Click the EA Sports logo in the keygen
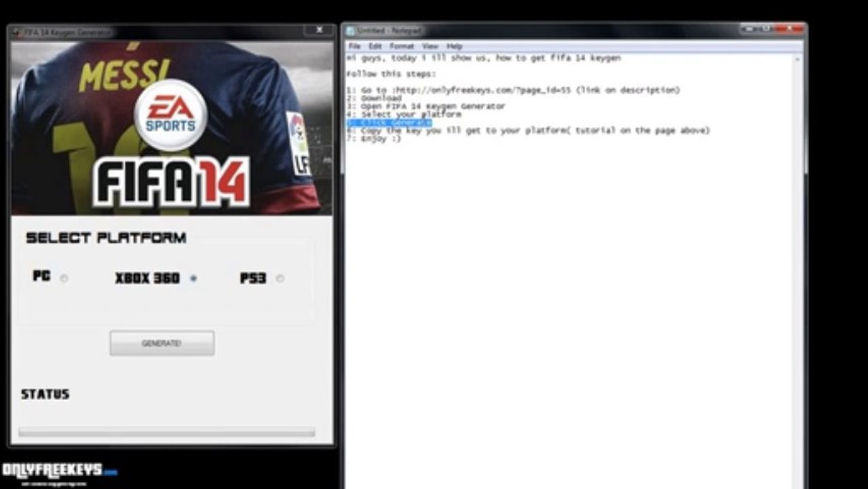 pyautogui.click(x=170, y=115)
